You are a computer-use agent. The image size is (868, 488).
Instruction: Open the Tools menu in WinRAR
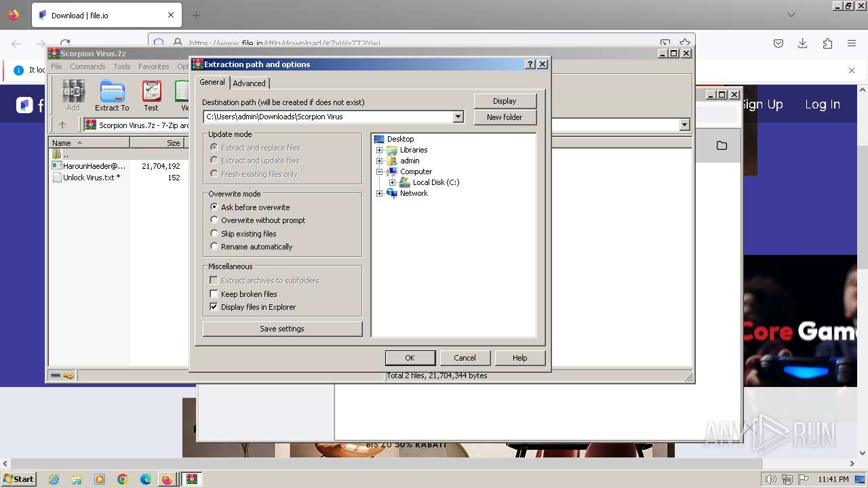122,66
